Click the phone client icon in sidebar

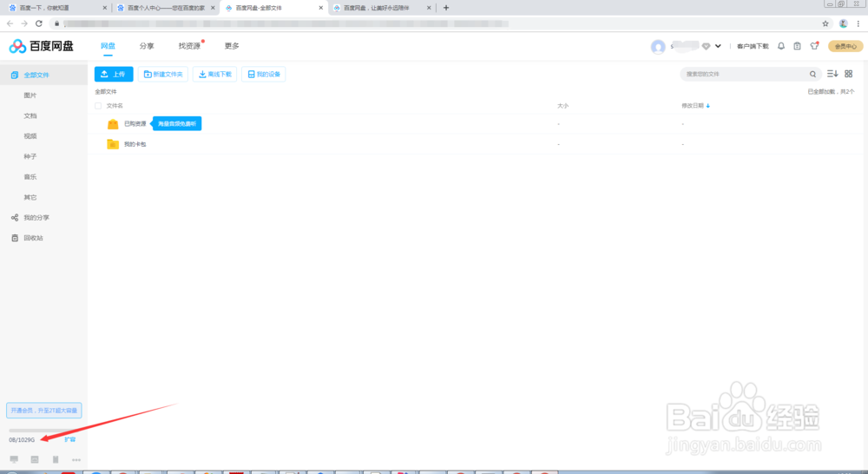56,459
